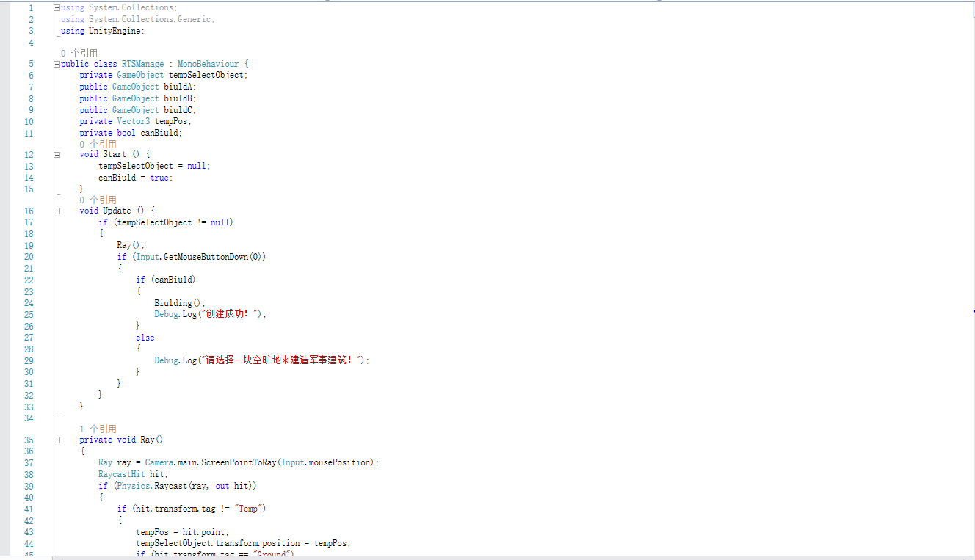Click the Biulding() call on line 24
Viewport: 975px width, 560px height.
coord(178,303)
